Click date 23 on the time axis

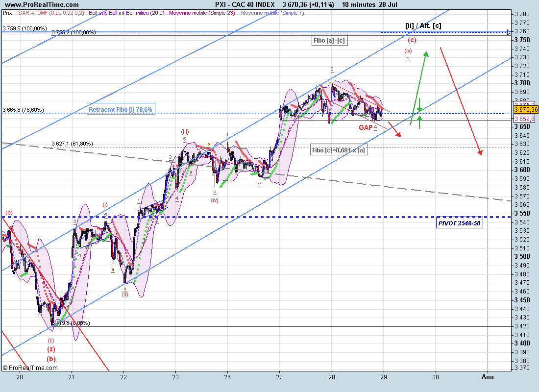click(175, 377)
